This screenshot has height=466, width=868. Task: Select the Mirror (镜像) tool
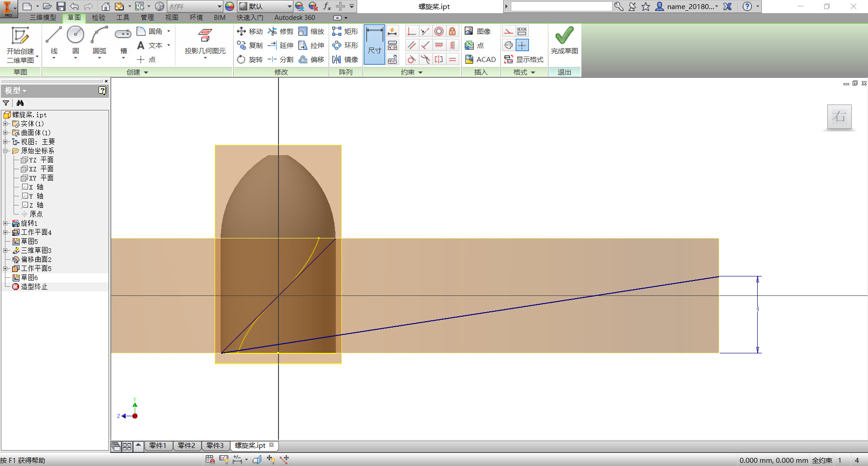pyautogui.click(x=345, y=59)
